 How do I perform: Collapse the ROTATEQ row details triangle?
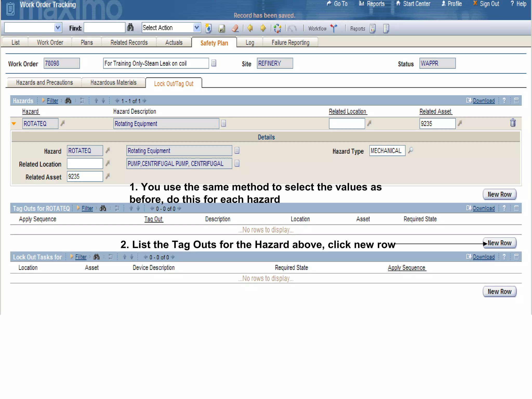coord(14,124)
